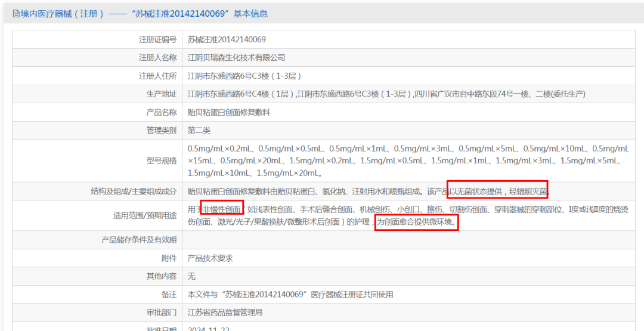This screenshot has height=331, width=644.
Task: Click the intended use text about '浅表性创面'
Action: [408, 216]
